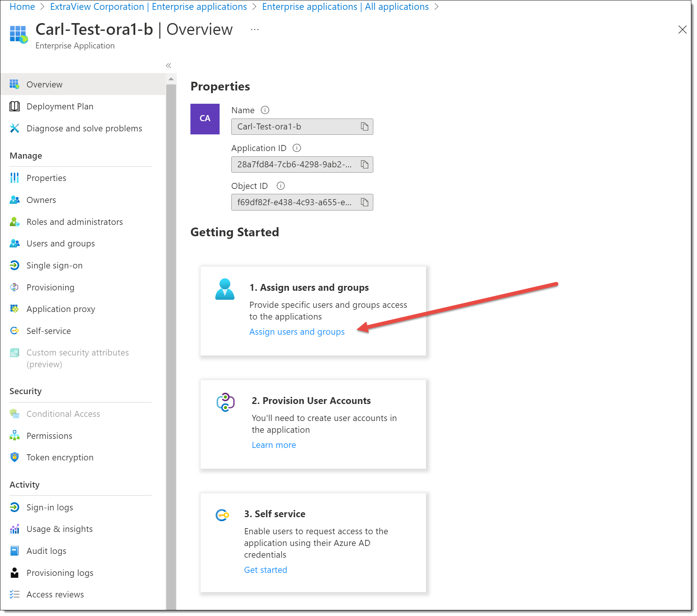Click Learn more under Provision User Accounts

(x=274, y=445)
